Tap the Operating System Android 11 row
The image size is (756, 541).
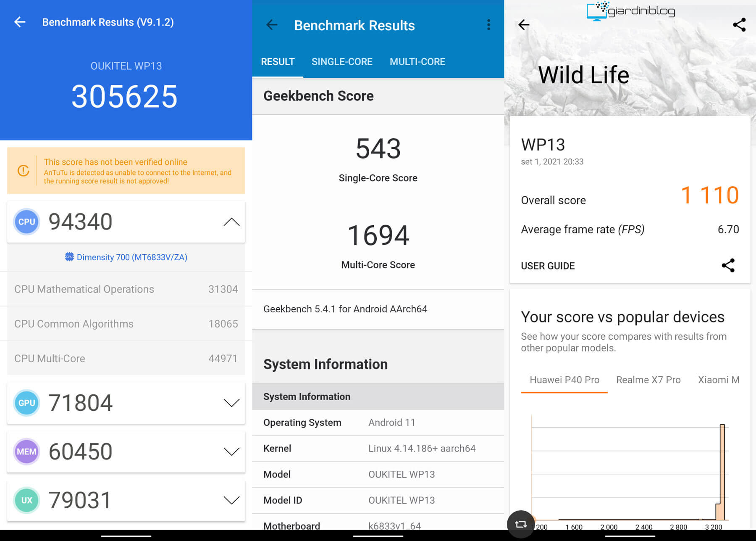click(x=378, y=422)
